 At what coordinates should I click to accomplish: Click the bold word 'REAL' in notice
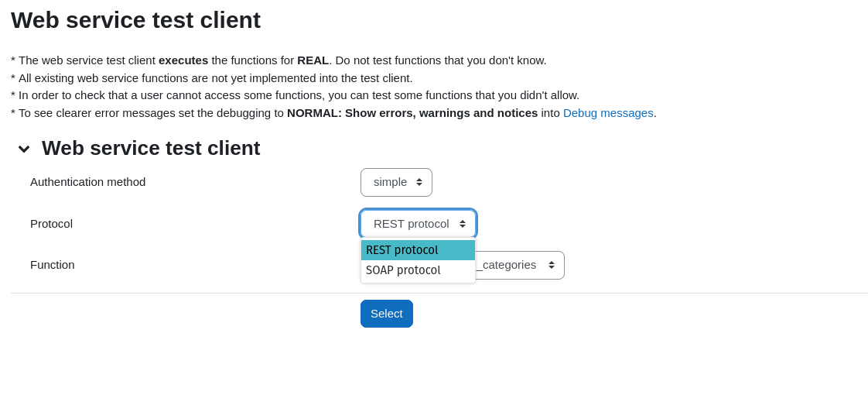(x=313, y=60)
